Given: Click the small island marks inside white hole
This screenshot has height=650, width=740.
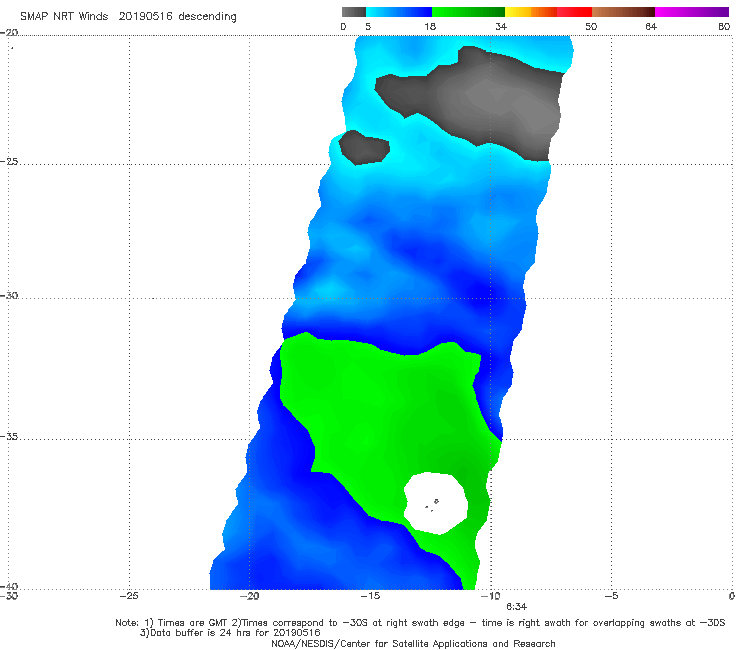Looking at the screenshot, I should pos(432,505).
